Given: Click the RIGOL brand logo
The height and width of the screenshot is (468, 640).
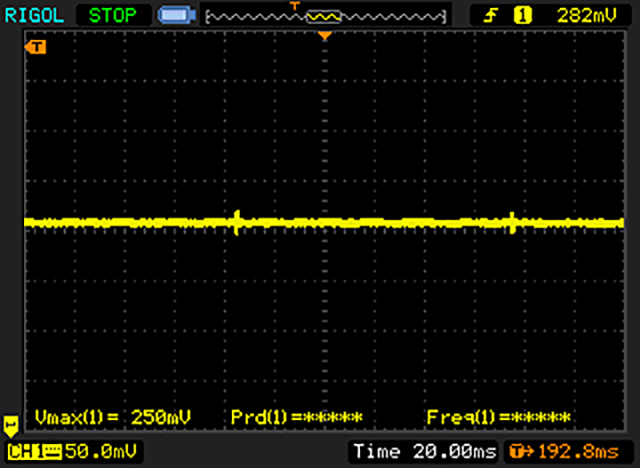Looking at the screenshot, I should coord(34,16).
